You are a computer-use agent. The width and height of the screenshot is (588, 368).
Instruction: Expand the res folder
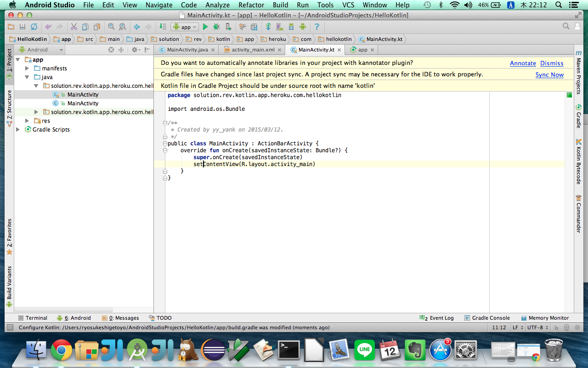click(27, 121)
